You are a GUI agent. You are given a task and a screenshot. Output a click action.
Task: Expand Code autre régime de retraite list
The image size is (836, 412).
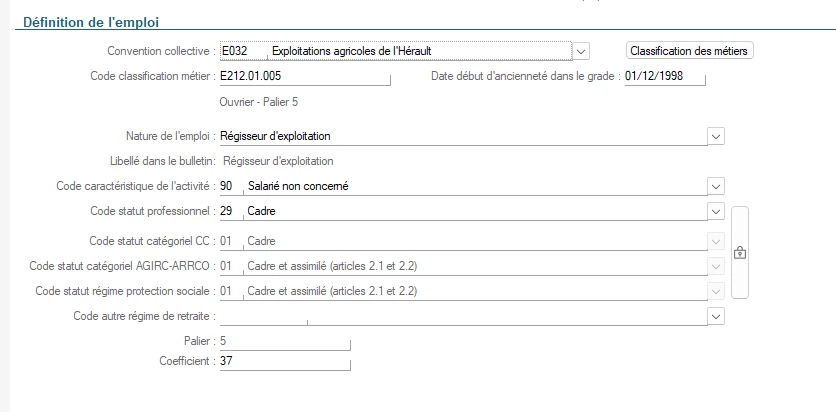(715, 316)
